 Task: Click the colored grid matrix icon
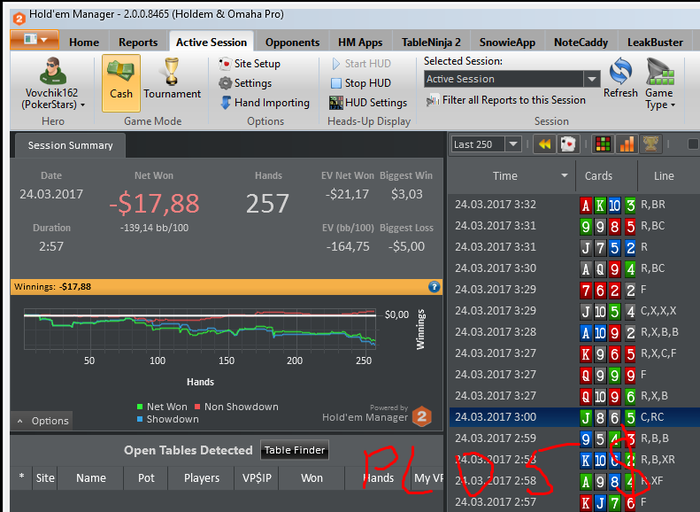[603, 144]
